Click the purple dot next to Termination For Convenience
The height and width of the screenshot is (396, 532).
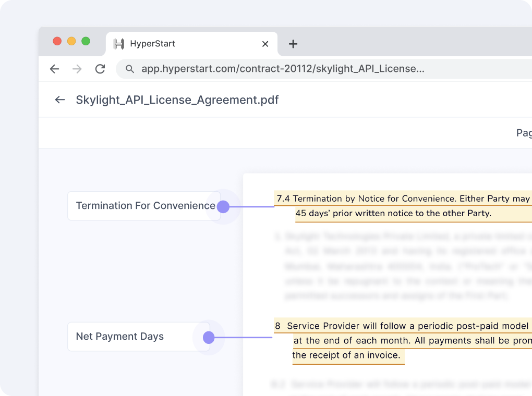coord(223,207)
